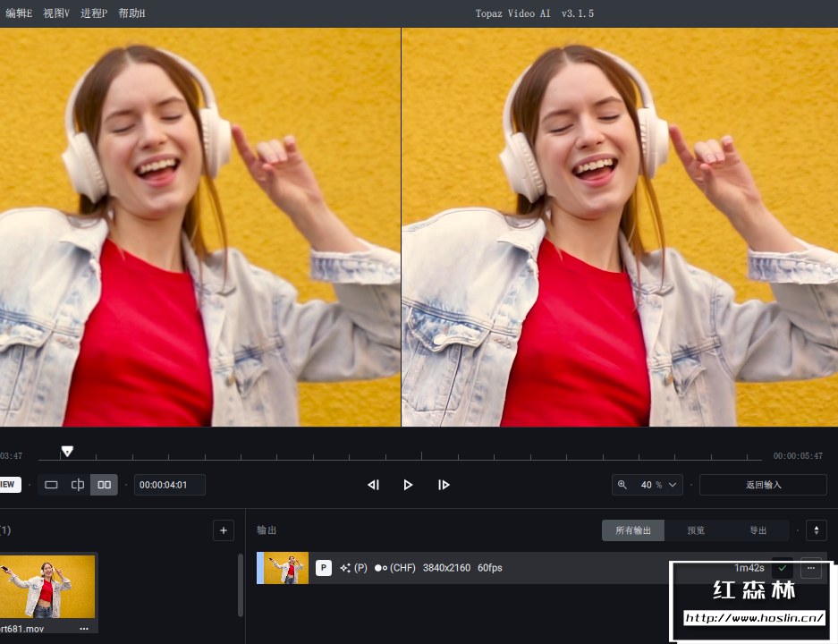
Task: Open the 40% zoom level dropdown
Action: (x=648, y=485)
